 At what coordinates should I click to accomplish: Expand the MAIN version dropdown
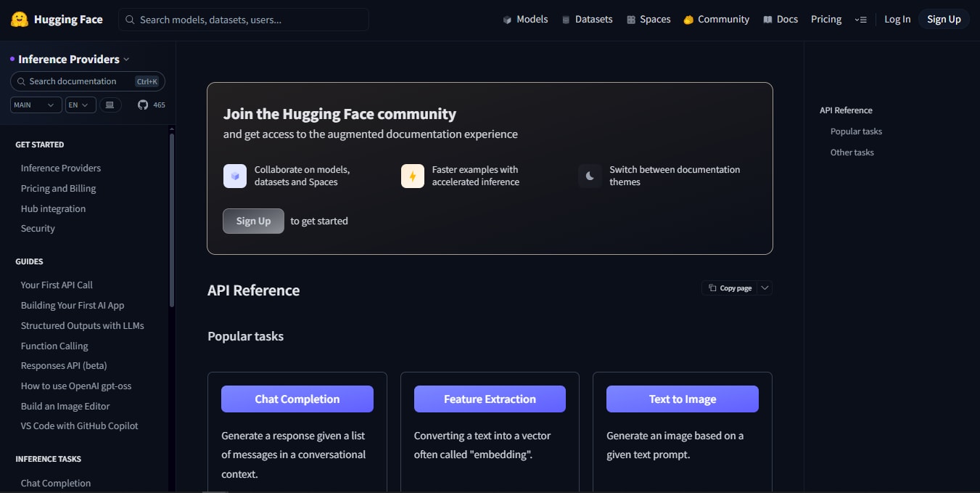(x=35, y=105)
